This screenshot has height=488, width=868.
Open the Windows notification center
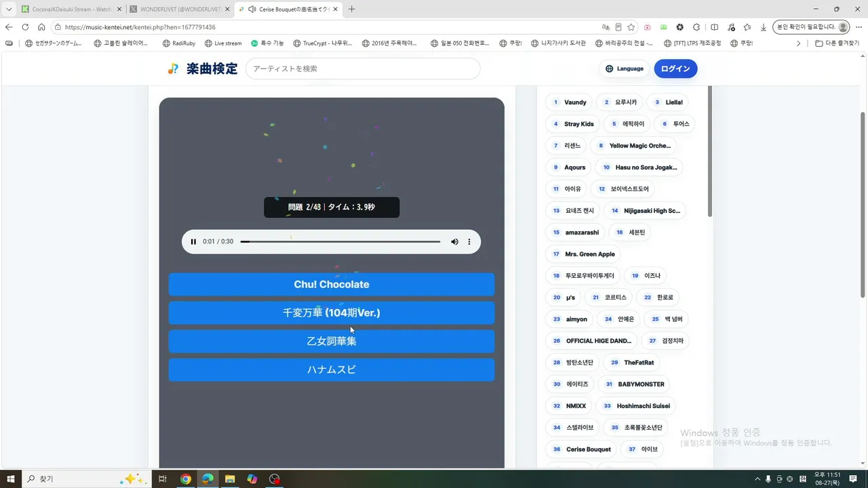tap(854, 479)
